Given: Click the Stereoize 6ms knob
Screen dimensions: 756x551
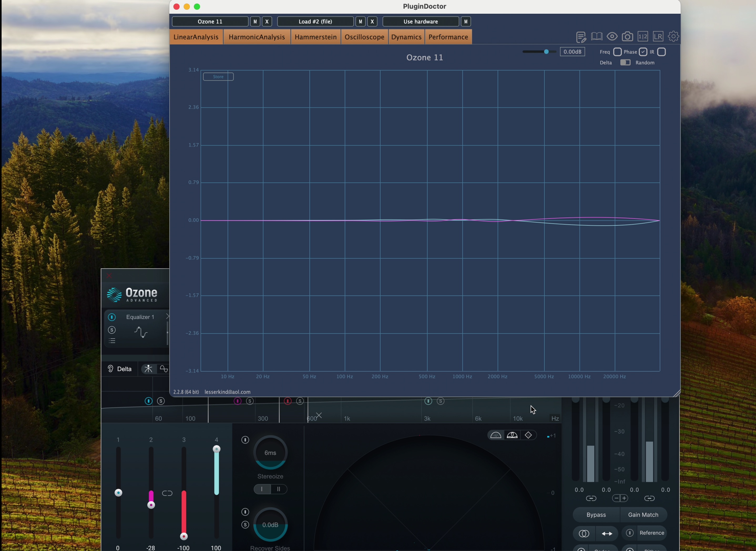Looking at the screenshot, I should pyautogui.click(x=270, y=453).
